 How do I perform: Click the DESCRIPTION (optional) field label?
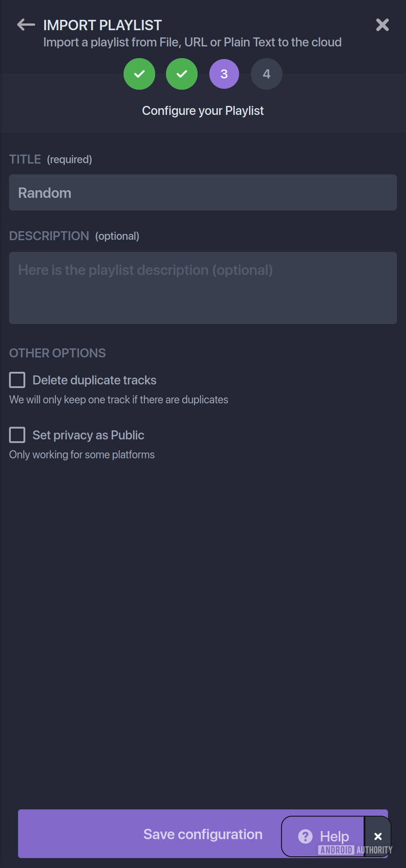pyautogui.click(x=74, y=236)
